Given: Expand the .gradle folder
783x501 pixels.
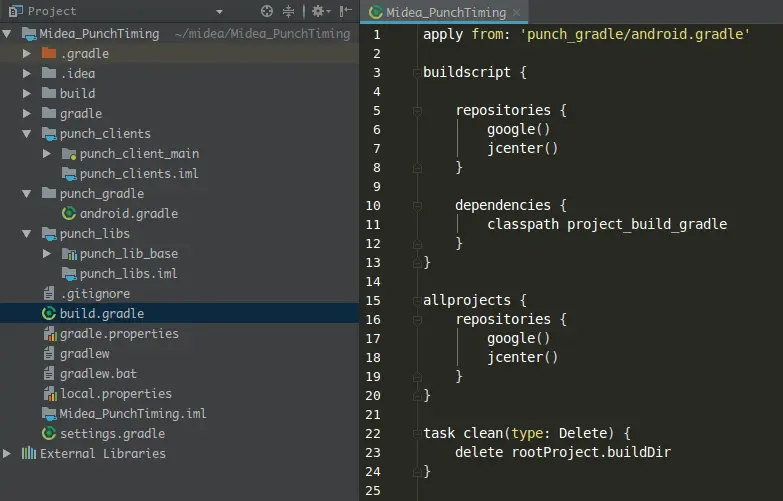Looking at the screenshot, I should [x=27, y=53].
